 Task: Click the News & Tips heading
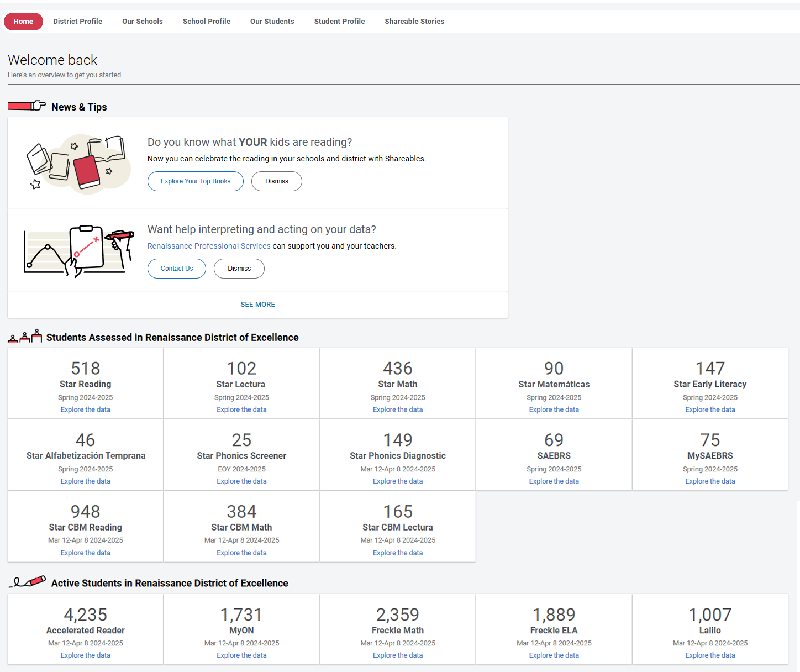click(x=79, y=107)
